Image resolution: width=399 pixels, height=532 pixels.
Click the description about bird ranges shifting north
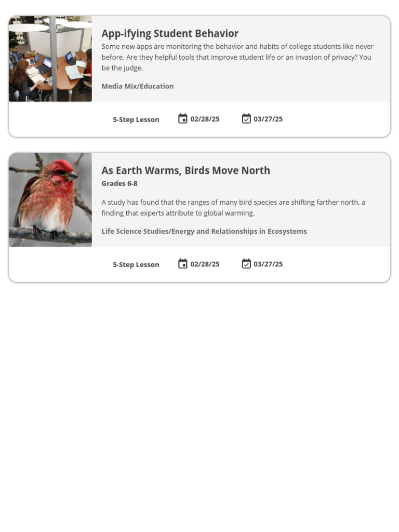[x=233, y=207]
